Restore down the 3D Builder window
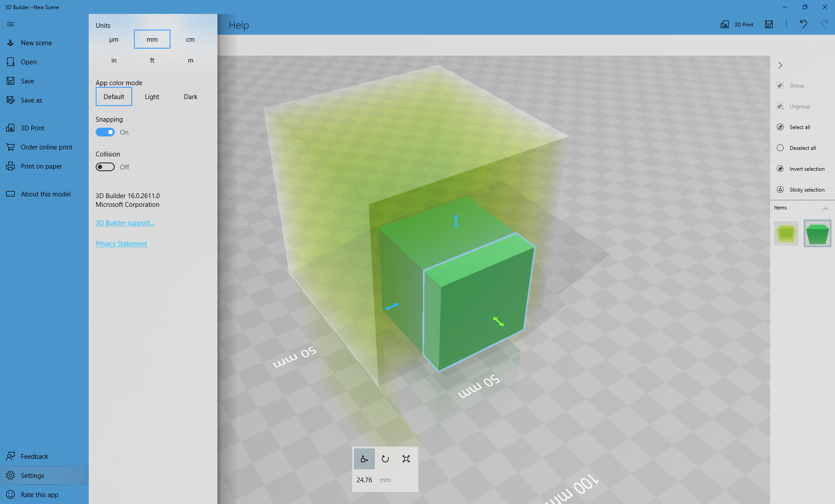The height and width of the screenshot is (504, 835). (805, 7)
